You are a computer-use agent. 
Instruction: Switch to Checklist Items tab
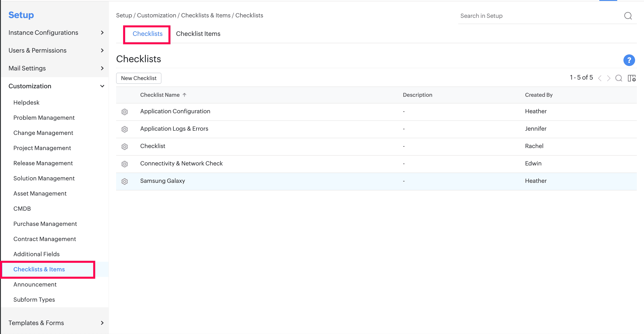tap(198, 34)
